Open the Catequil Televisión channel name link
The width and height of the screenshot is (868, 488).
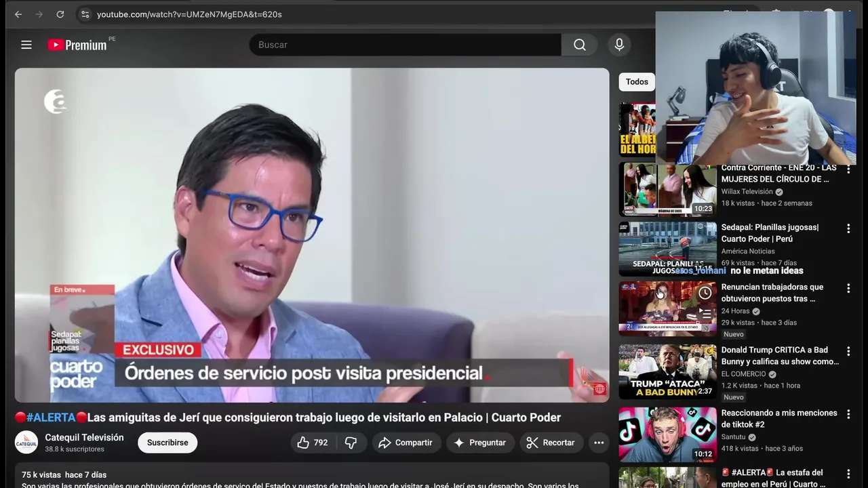[x=84, y=438]
